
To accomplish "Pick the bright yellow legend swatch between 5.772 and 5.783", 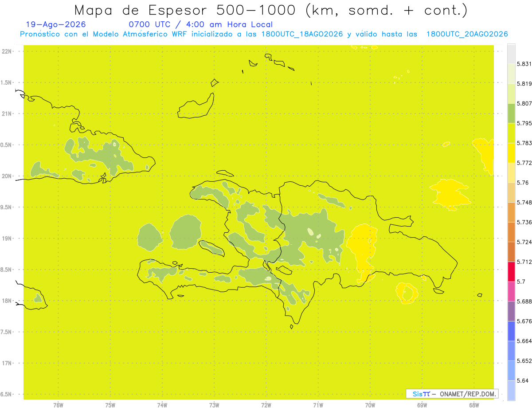I will tap(511, 153).
